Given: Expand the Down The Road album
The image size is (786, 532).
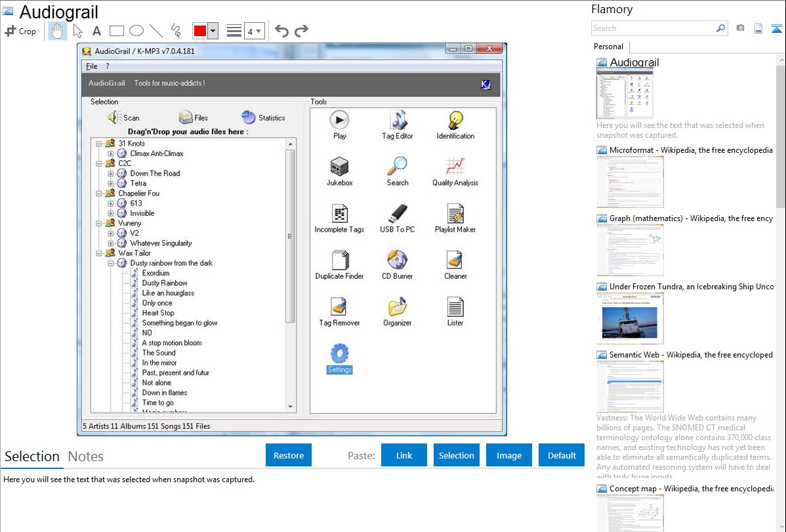Looking at the screenshot, I should coord(111,173).
